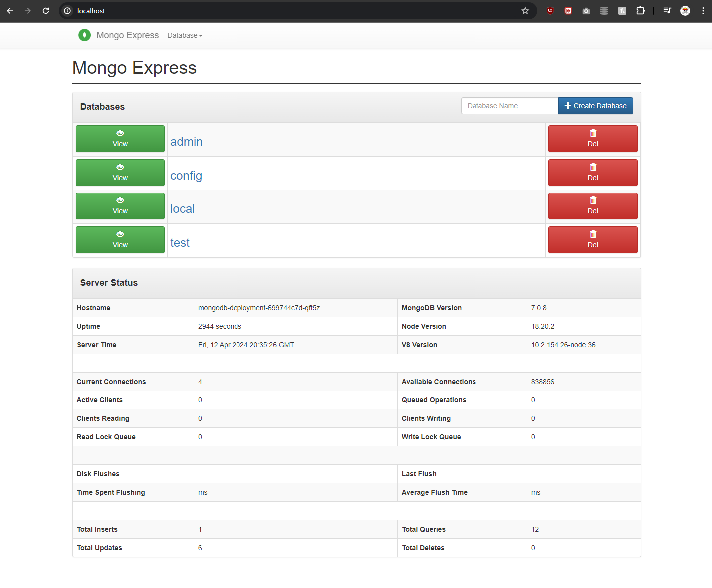Click the server time Fri, 12 Apr 2024

pos(246,345)
